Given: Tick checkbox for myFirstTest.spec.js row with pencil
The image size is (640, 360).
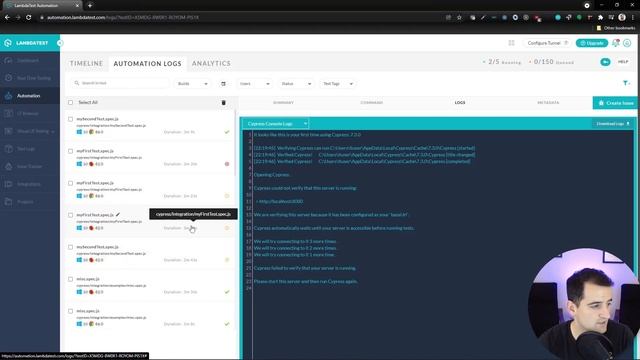Looking at the screenshot, I should (x=71, y=215).
